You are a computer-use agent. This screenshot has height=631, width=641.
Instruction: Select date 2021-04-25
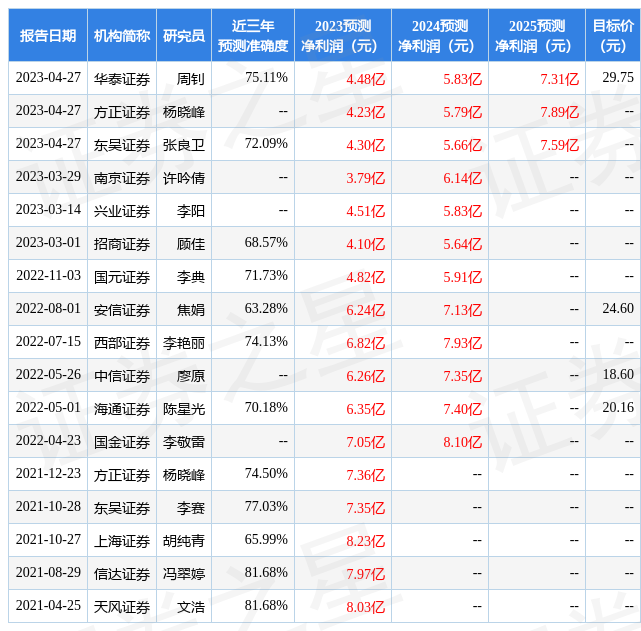point(48,606)
